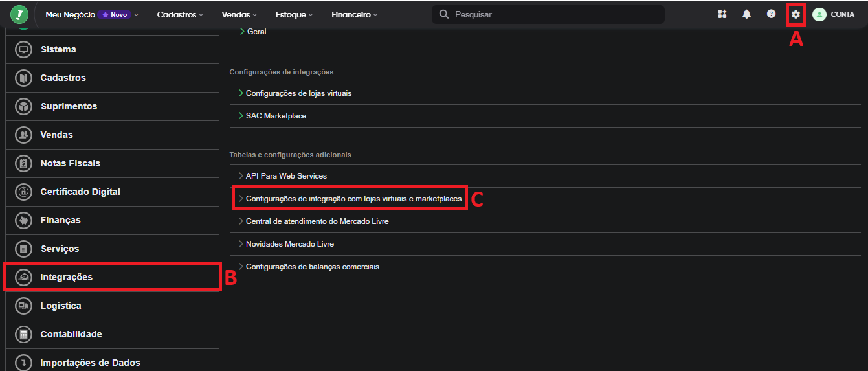Select Sistema in the sidebar
The height and width of the screenshot is (371, 868).
58,49
